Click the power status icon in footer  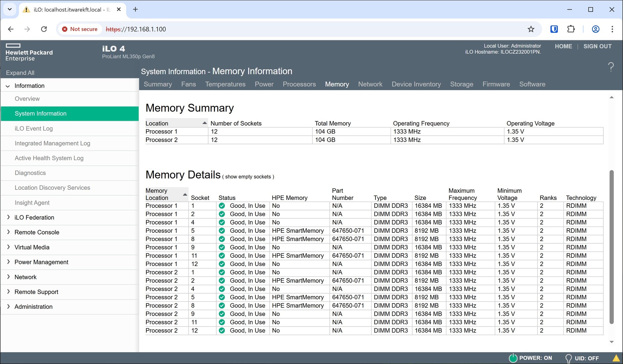coord(513,358)
